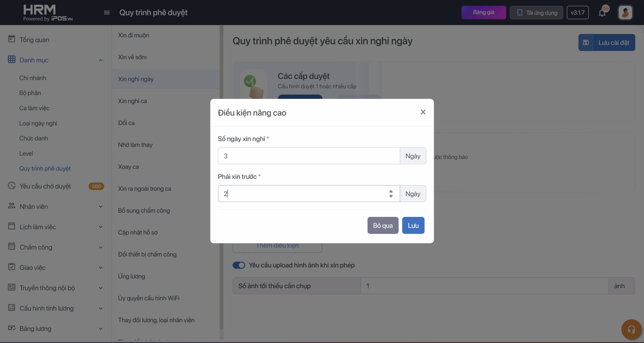Image resolution: width=644 pixels, height=343 pixels.
Task: Open the Ứng lương approval item
Action: [132, 276]
